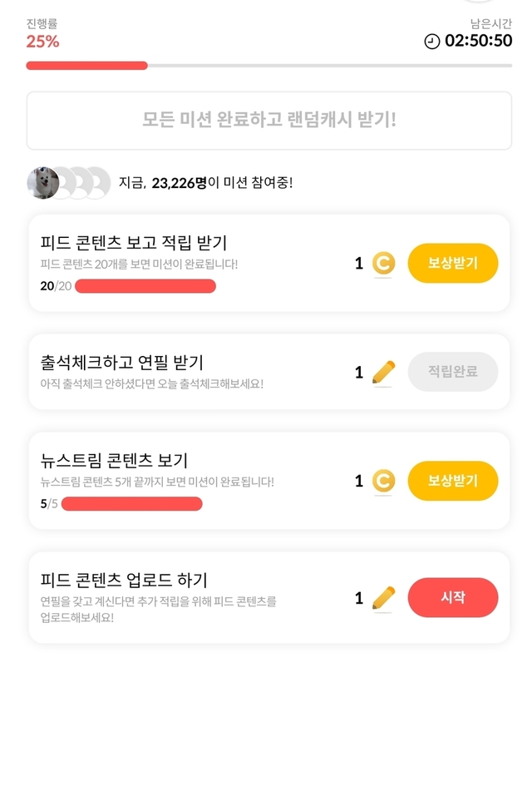Claim reward for 뉴스트림 콘텐츠 보기

[452, 481]
